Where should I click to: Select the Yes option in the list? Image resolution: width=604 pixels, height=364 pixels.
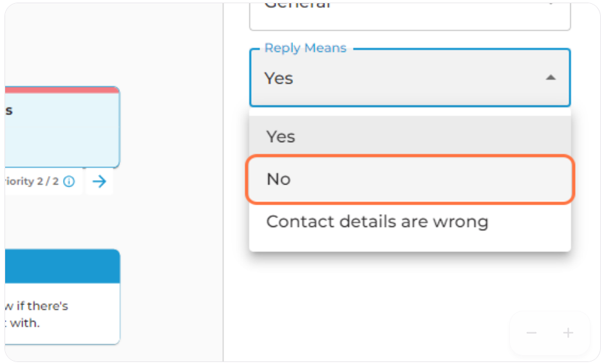coord(410,136)
